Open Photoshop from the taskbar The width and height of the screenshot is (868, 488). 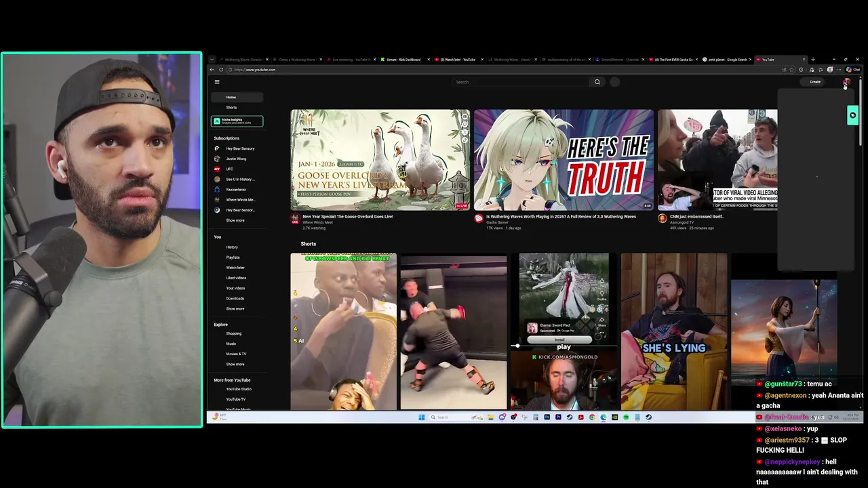547,418
